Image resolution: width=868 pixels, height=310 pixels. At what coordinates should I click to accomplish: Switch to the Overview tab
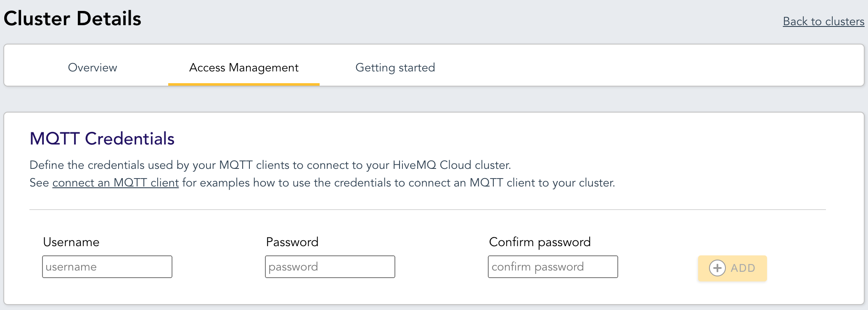click(x=93, y=68)
